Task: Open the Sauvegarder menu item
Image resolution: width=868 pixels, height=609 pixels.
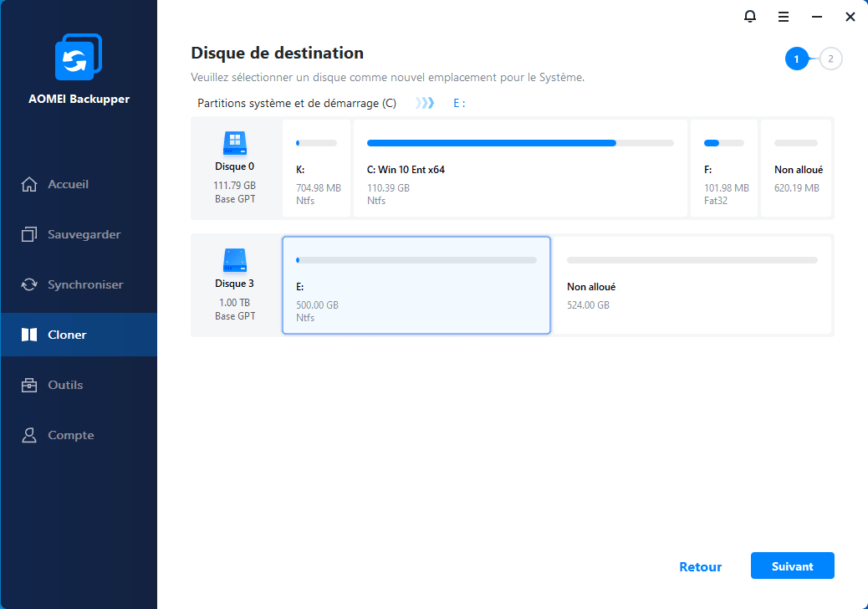Action: [x=79, y=234]
